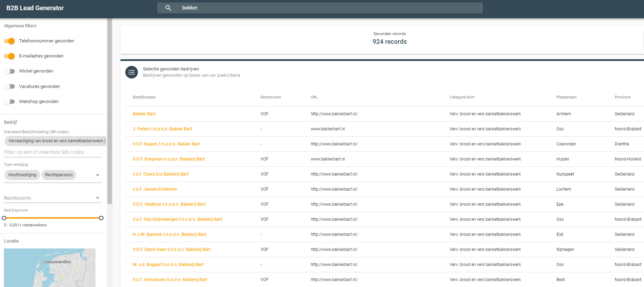Open M. v.d. Bogaart h.o.d.n. Bakkerij Bart
The image size is (644, 287).
click(x=168, y=265)
